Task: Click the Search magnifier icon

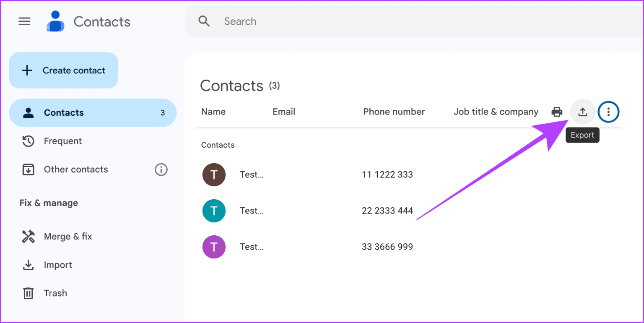Action: 204,21
